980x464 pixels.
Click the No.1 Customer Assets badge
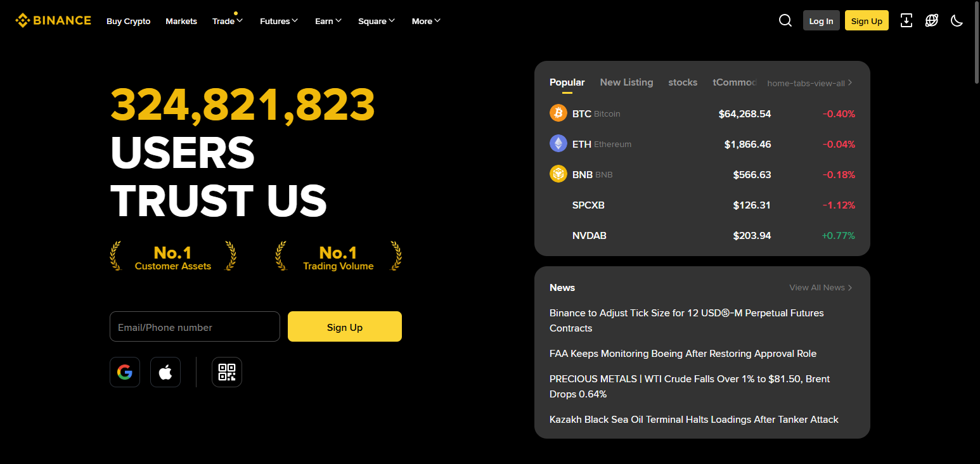[173, 257]
